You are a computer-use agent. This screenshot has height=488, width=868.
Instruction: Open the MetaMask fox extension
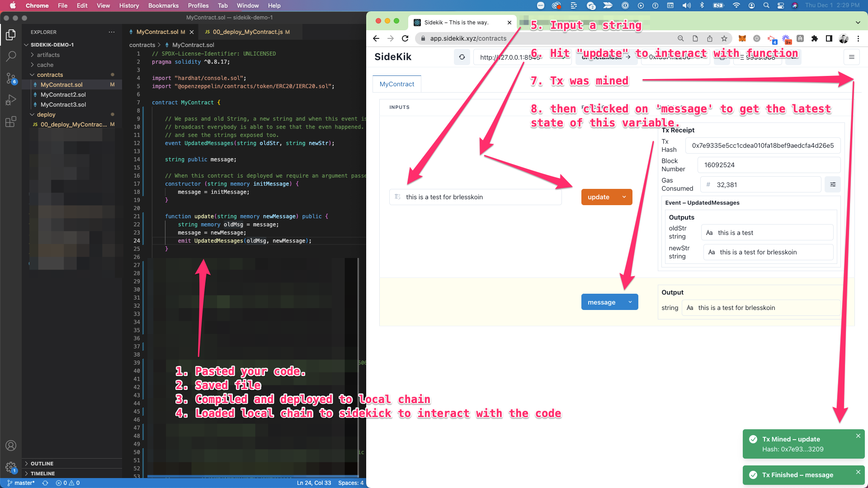742,38
